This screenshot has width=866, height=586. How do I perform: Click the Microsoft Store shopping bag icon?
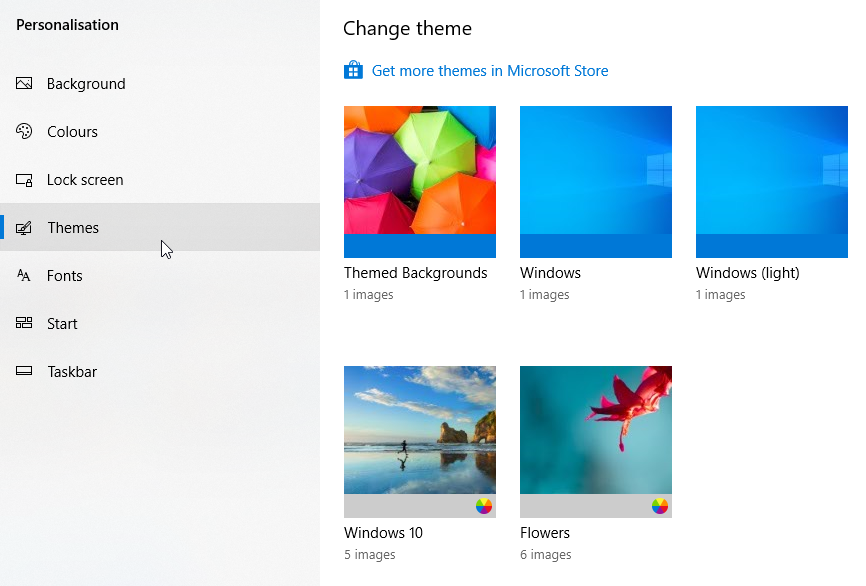coord(352,70)
